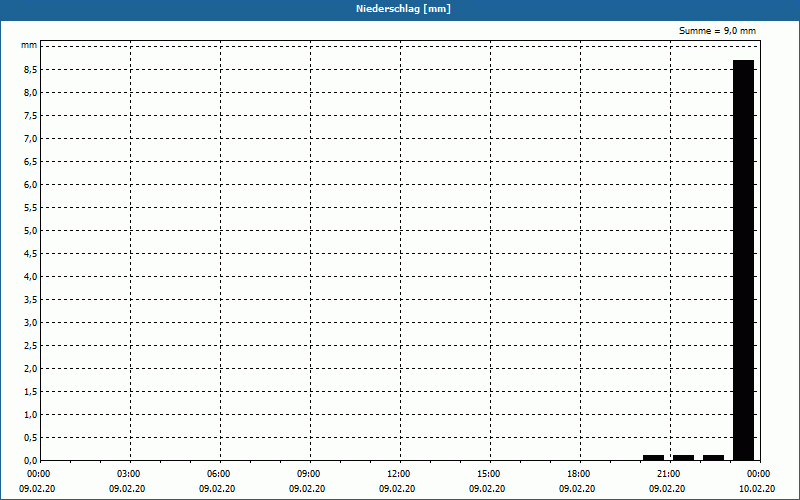Click the 6,0 y-axis value
Viewport: 800px width, 500px height.
31,184
